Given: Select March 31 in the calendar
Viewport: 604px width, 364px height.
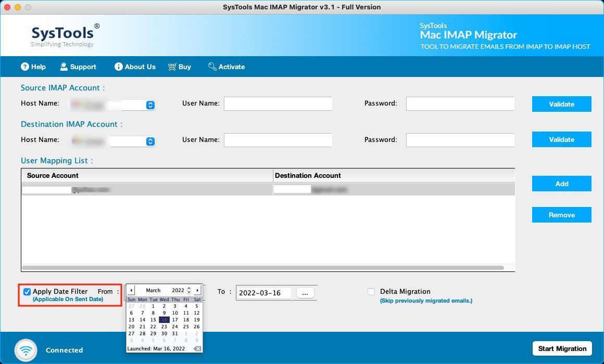Looking at the screenshot, I should (175, 334).
